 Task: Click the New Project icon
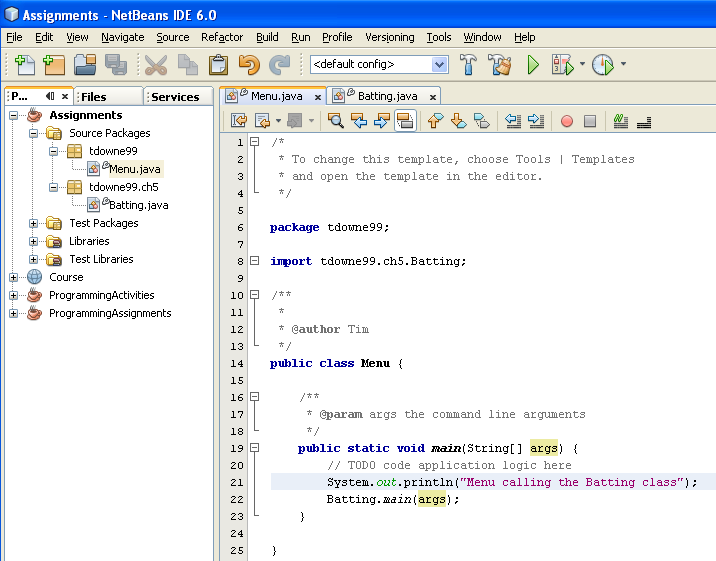[54, 64]
